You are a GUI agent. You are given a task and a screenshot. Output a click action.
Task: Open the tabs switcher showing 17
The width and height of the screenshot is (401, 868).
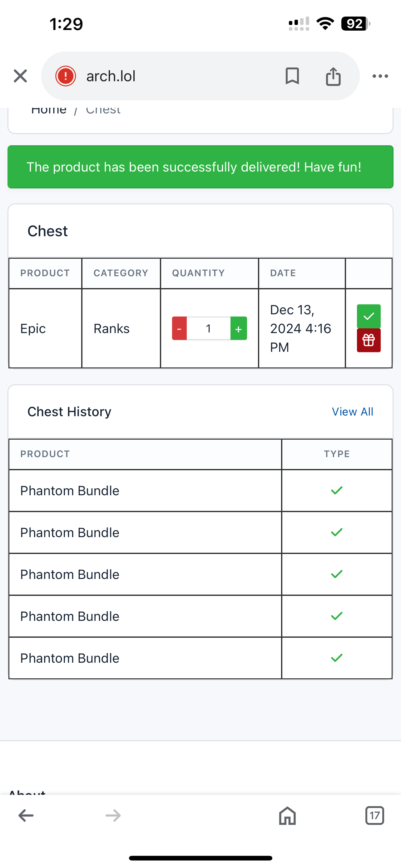374,816
